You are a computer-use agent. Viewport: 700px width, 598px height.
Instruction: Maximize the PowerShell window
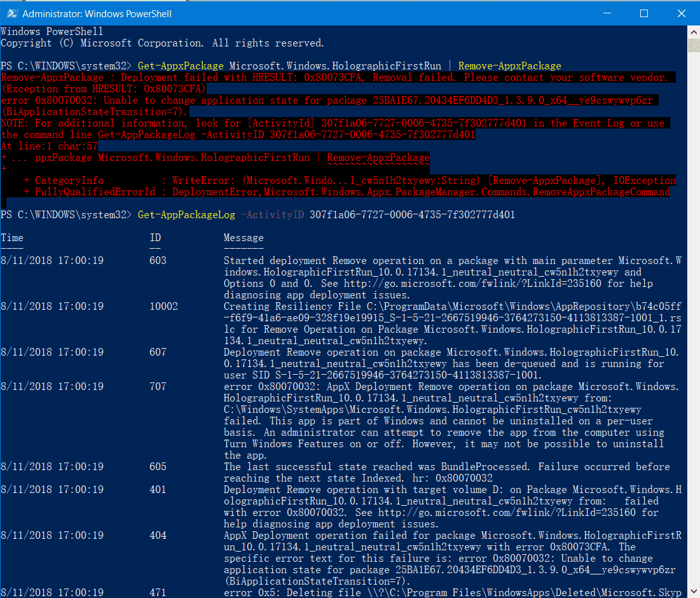click(x=644, y=13)
